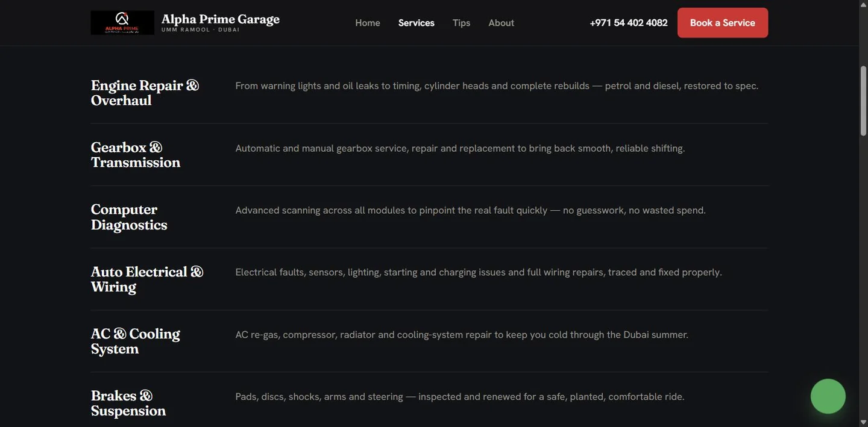Click the UMM RAMOOL · DUBAI tagline
Viewport: 868px width, 427px height.
click(x=200, y=30)
